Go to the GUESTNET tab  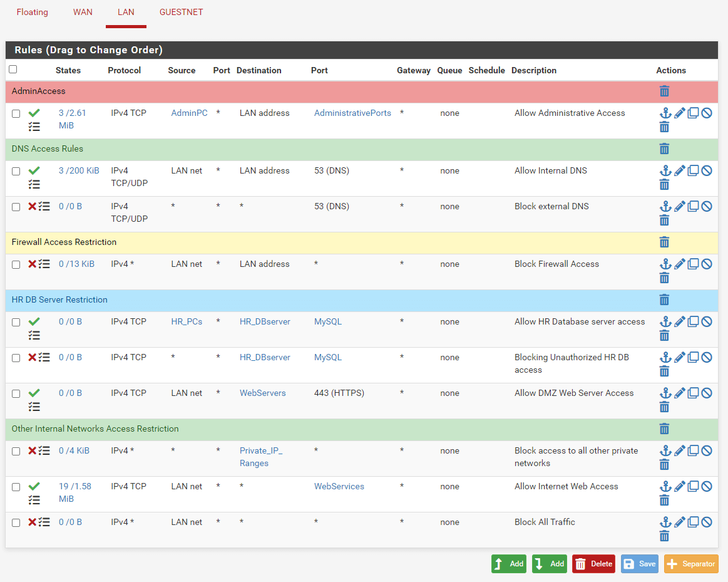tap(181, 12)
